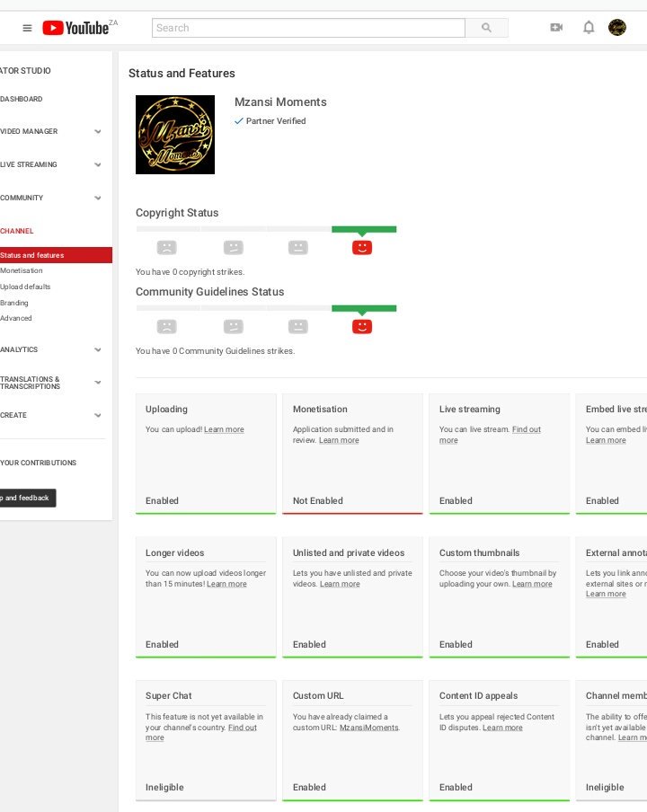Click 'You have 0 Community Guidelines strikes.' text
Image resolution: width=647 pixels, height=812 pixels.
coord(215,351)
